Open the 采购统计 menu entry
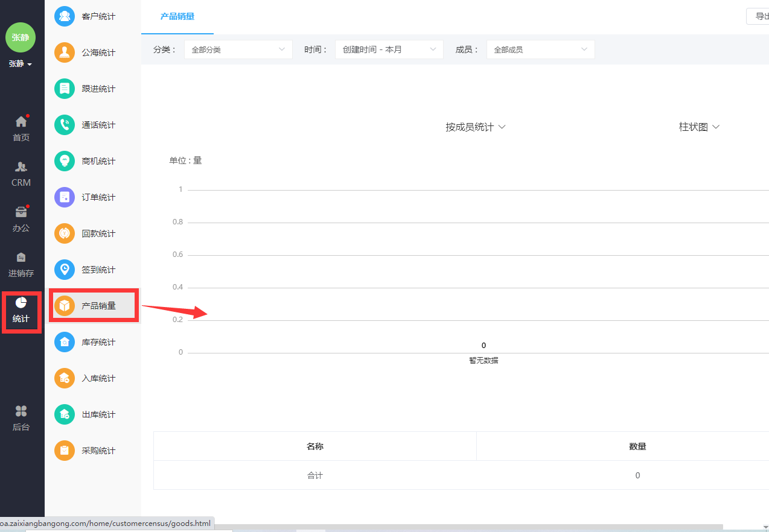 (x=93, y=451)
